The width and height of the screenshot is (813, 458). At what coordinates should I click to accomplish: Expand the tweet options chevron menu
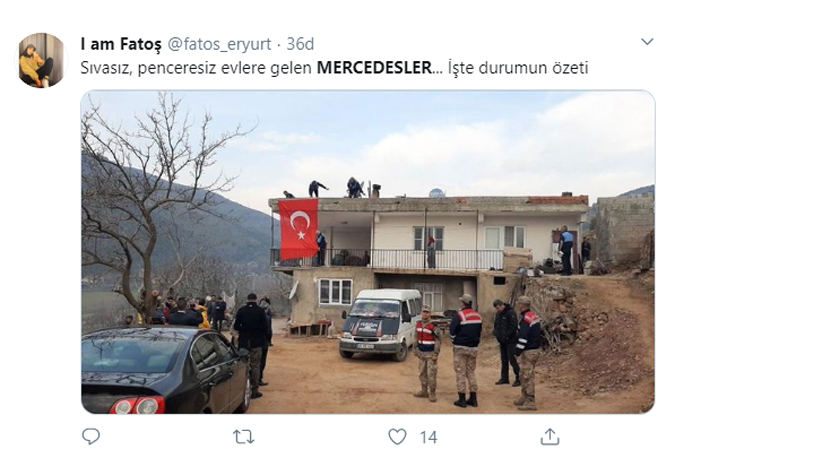(x=647, y=41)
